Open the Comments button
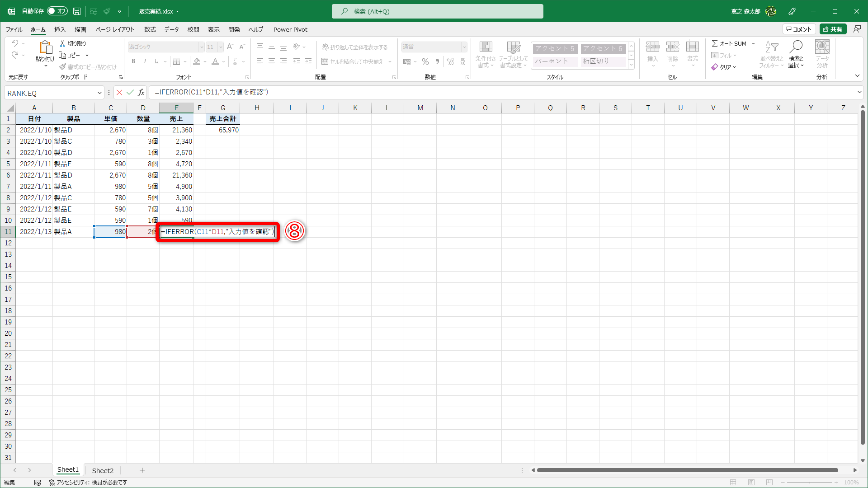868x488 pixels. tap(799, 29)
